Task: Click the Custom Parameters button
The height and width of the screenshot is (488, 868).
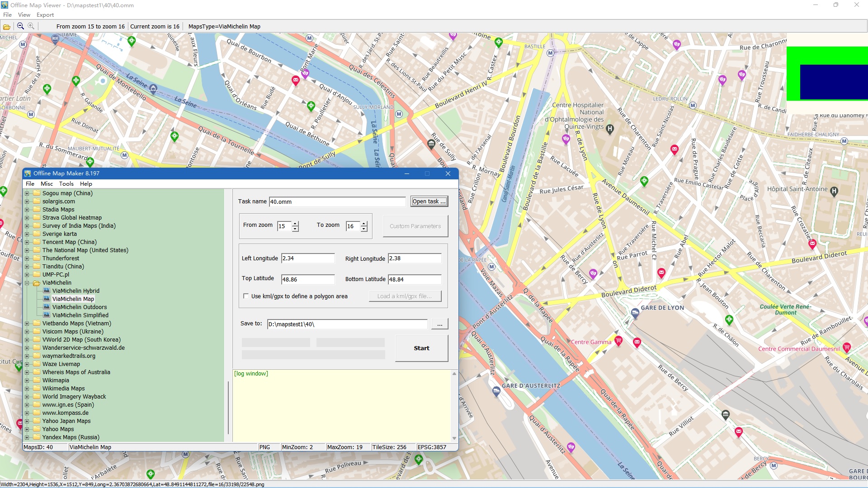Action: tap(415, 226)
